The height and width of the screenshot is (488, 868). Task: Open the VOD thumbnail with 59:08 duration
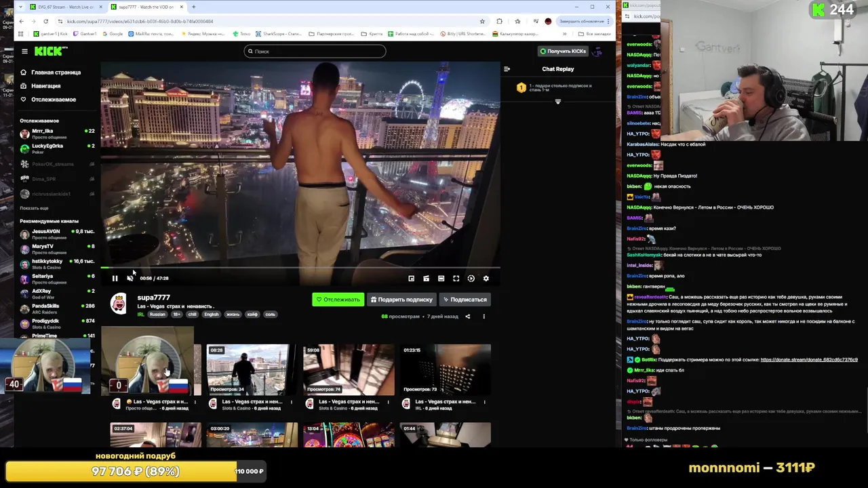pos(349,369)
